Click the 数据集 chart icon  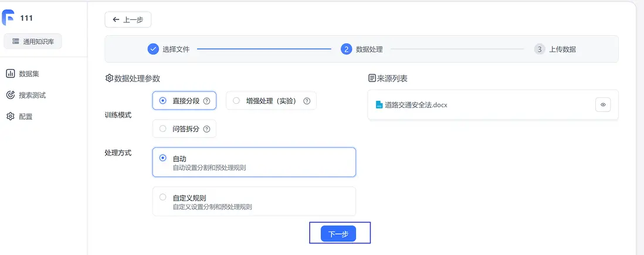pyautogui.click(x=11, y=74)
